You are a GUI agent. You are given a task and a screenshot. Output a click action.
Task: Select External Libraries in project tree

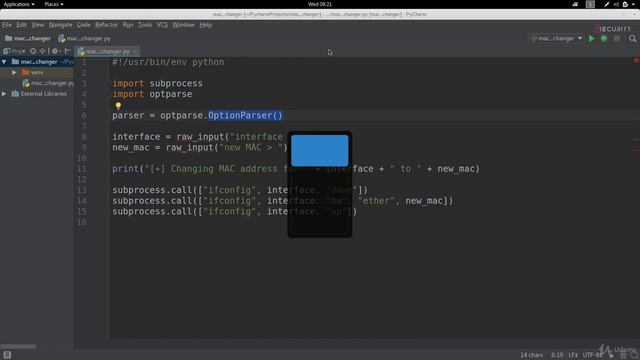[x=39, y=93]
